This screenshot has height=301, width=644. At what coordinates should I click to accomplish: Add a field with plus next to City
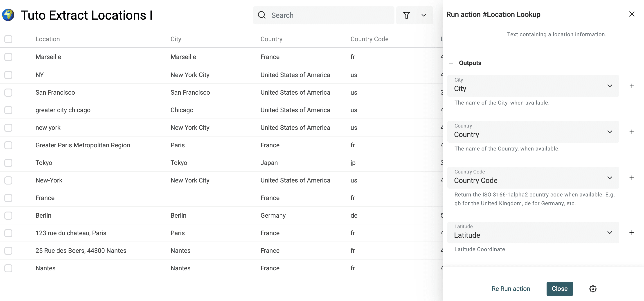point(631,86)
